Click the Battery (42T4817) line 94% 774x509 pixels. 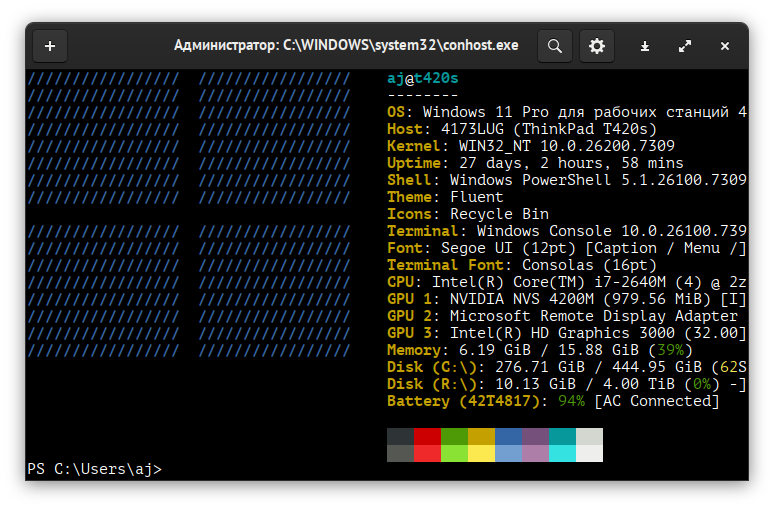coord(553,401)
